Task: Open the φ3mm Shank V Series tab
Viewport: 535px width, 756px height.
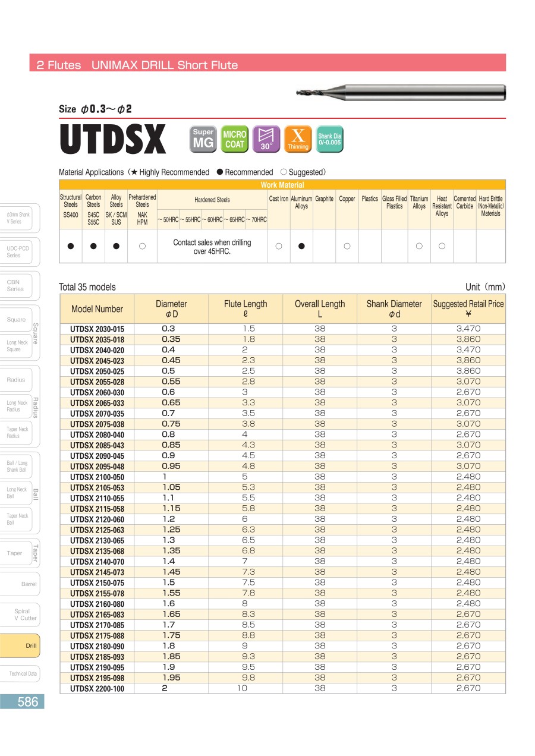Action: [x=17, y=218]
